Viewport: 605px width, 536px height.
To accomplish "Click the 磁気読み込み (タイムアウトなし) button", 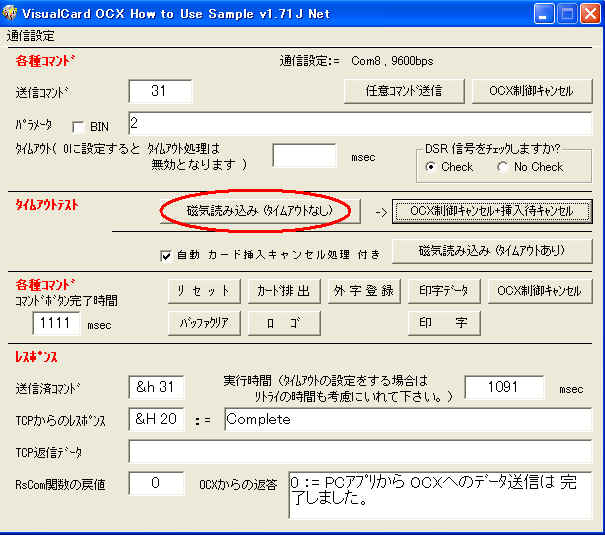I will [x=260, y=211].
